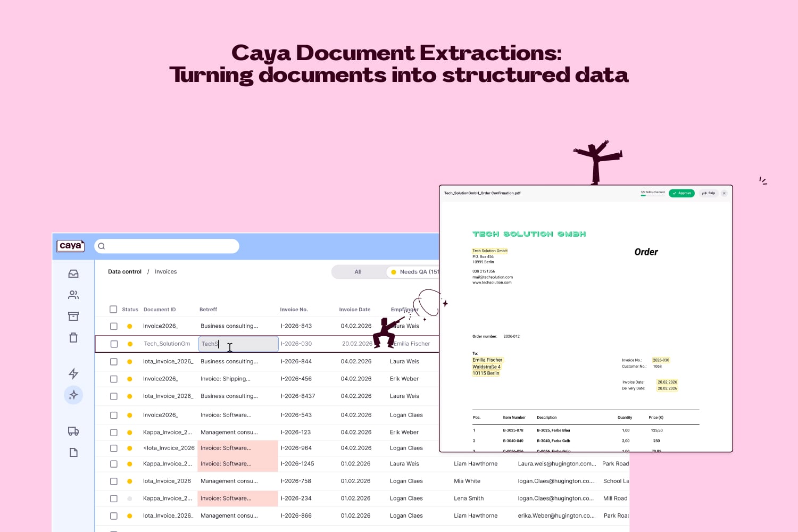
Task: Switch to the Needs QA tab
Action: pos(414,272)
